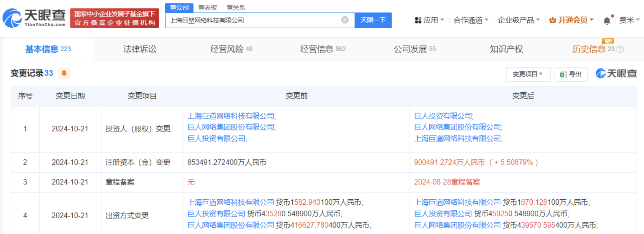Click the 开通会员 crown icon
The image size is (644, 234).
pyautogui.click(x=552, y=21)
